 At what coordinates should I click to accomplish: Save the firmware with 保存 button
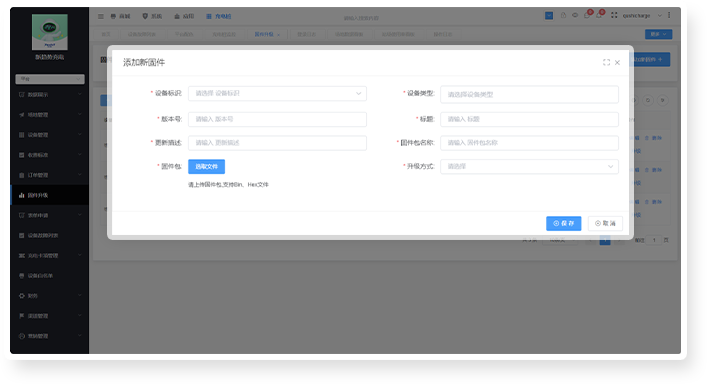tap(564, 223)
